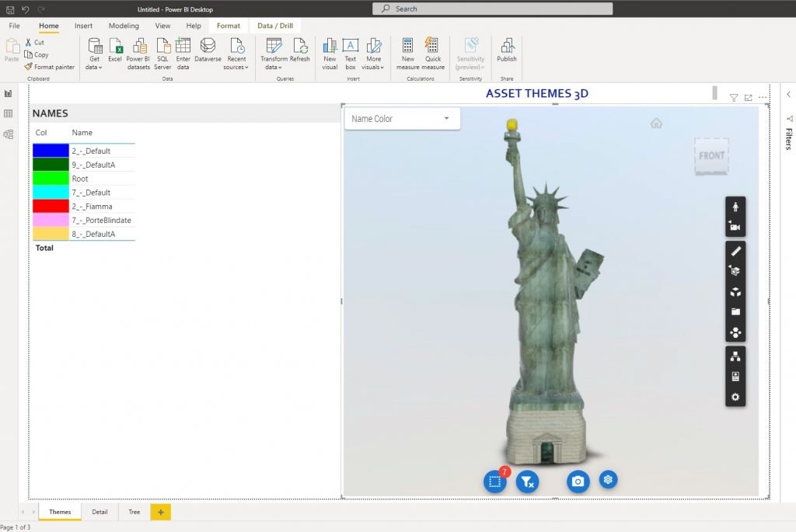Click the Redo arrow in title bar
The image size is (796, 532).
click(42, 9)
